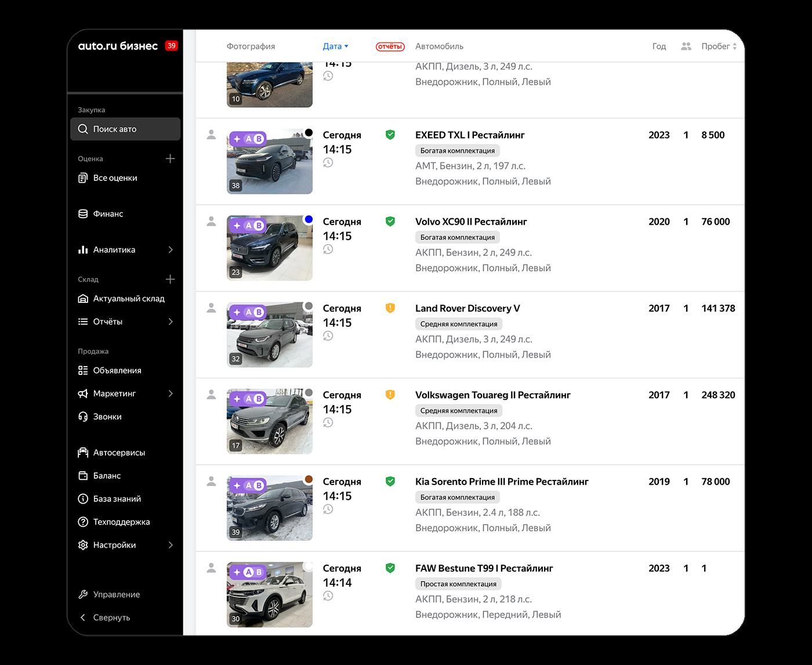Click the owners people icon in table header
The image size is (812, 665).
686,46
